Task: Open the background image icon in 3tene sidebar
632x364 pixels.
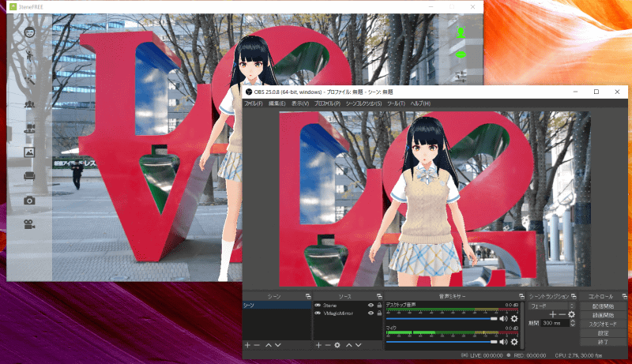Action: [29, 152]
